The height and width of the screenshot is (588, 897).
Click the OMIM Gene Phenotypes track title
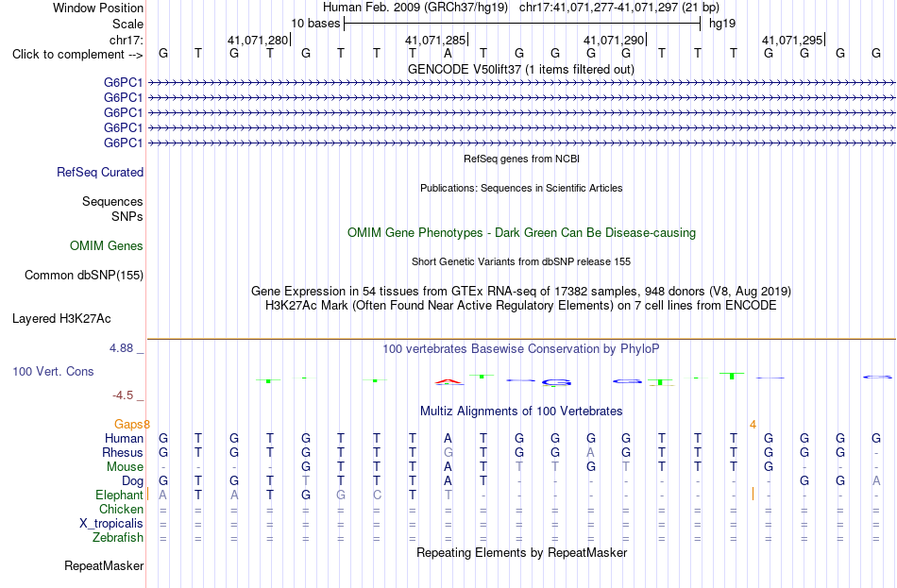(x=521, y=233)
